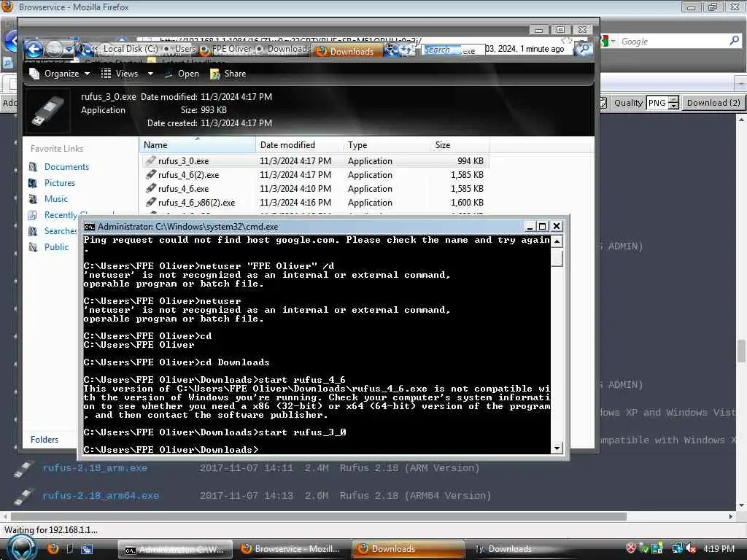The width and height of the screenshot is (747, 560).
Task: Click the Firefox logo in title bar
Action: tap(7, 7)
